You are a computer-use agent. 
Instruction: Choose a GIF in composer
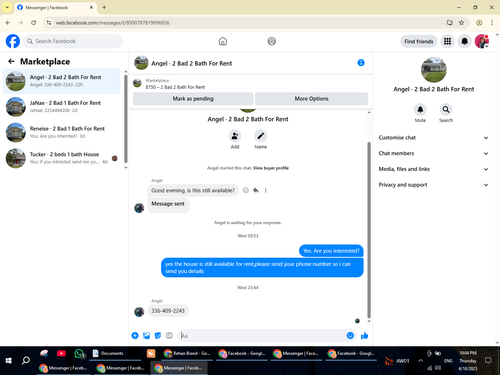tap(169, 335)
